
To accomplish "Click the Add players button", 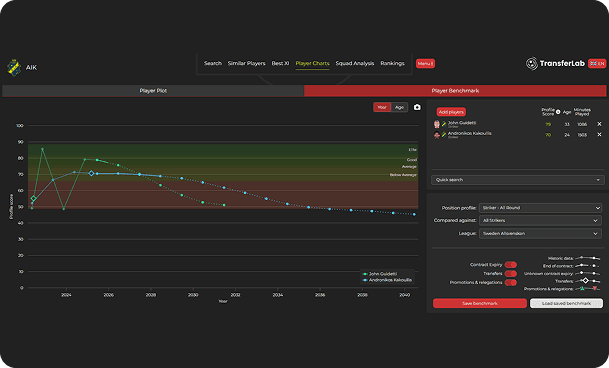I will (451, 112).
